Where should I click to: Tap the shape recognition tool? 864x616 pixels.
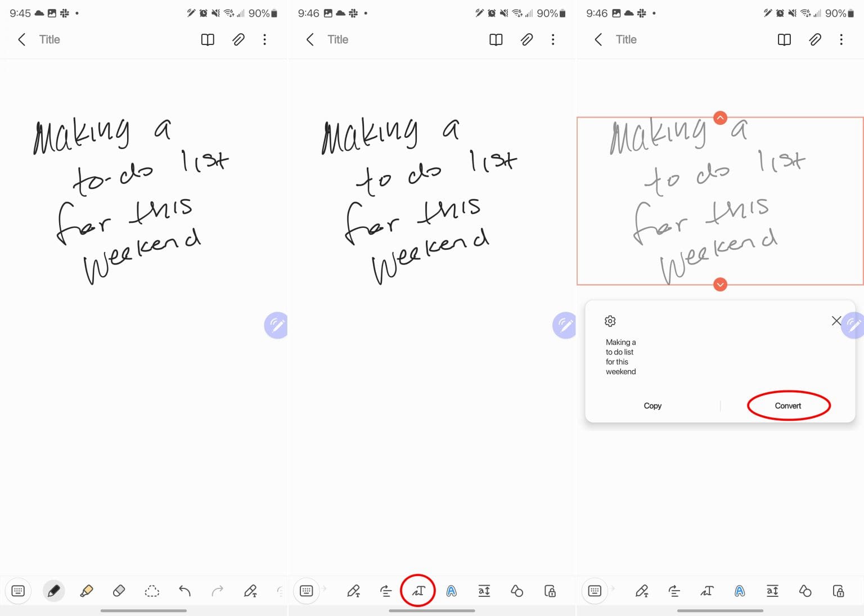coord(517,591)
